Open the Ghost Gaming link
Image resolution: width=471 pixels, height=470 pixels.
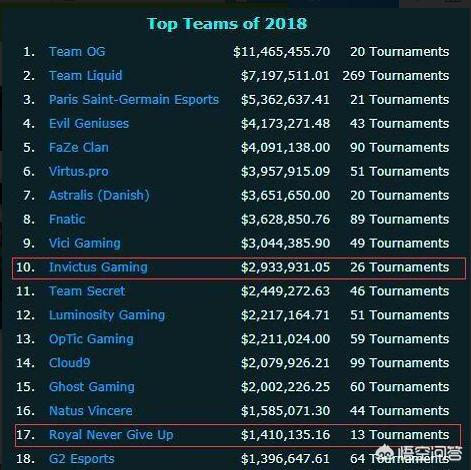pyautogui.click(x=92, y=387)
